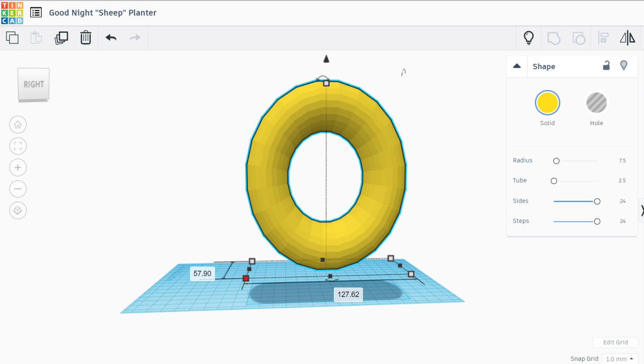This screenshot has height=364, width=644.
Task: Hide the shape with the panel lightbulb
Action: click(624, 66)
